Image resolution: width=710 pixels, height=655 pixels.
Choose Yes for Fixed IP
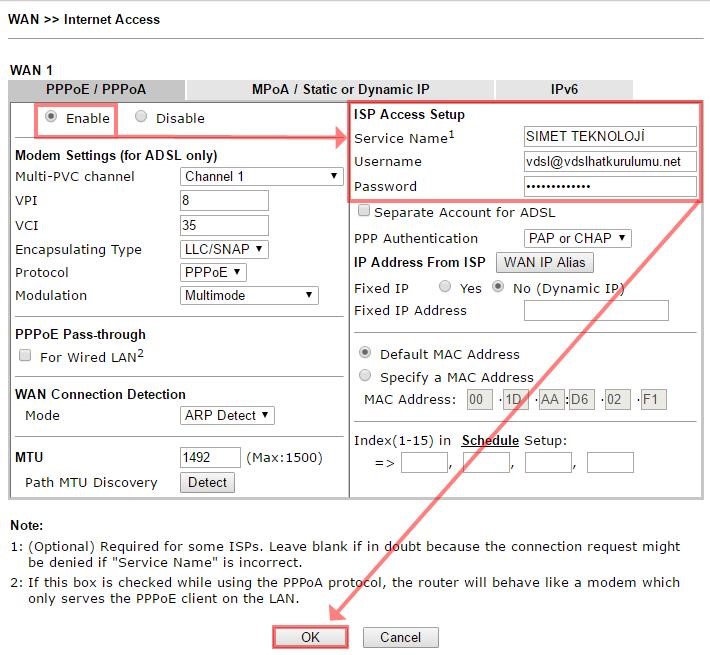[445, 287]
